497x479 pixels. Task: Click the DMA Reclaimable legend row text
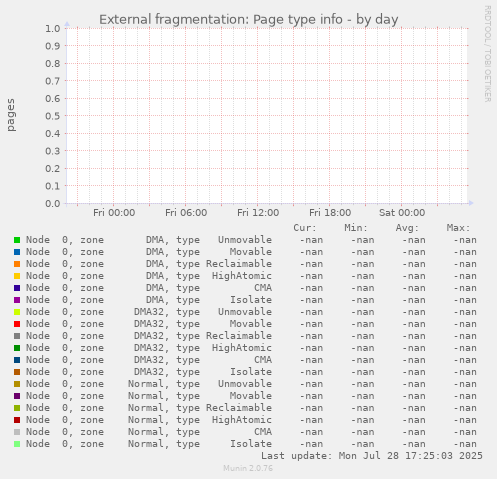149,264
